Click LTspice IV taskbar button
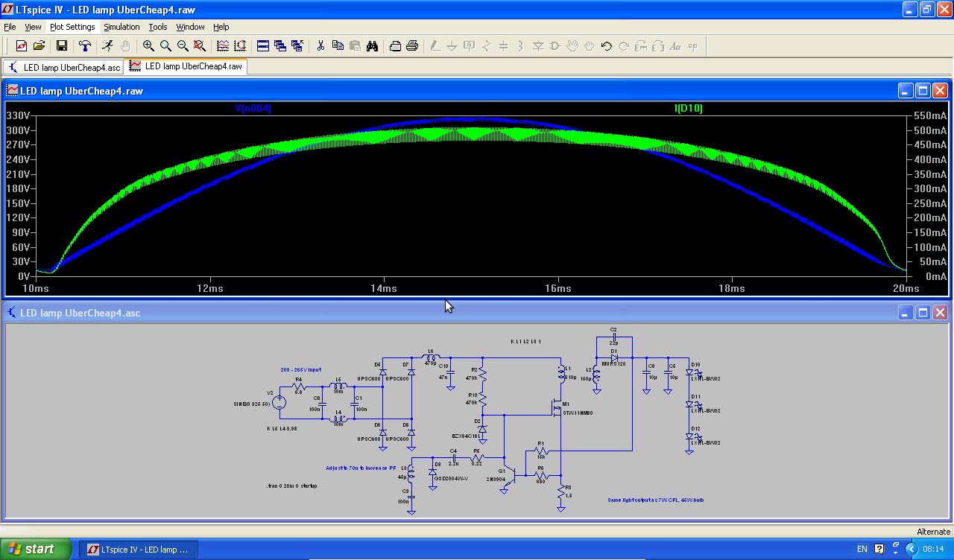This screenshot has height=560, width=954. coord(139,550)
